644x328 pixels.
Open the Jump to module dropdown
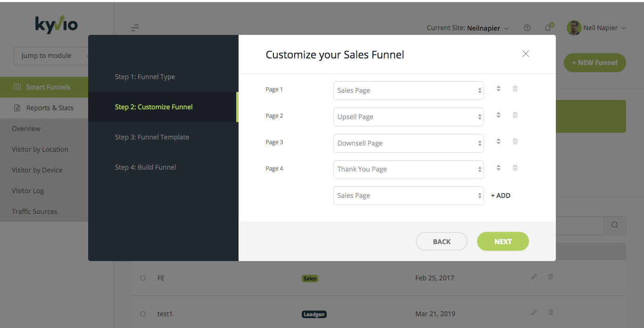[51, 56]
